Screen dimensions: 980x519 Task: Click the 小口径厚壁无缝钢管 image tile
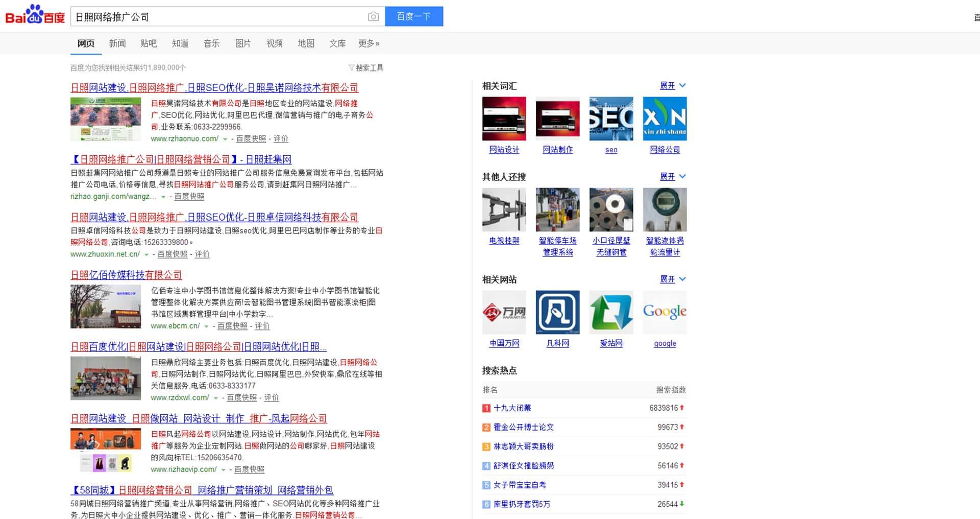(611, 209)
